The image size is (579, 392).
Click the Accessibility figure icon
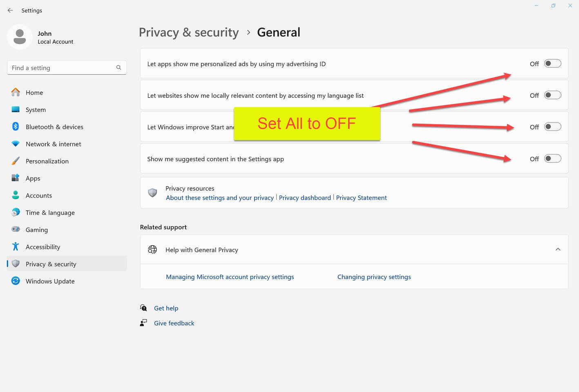pos(16,247)
